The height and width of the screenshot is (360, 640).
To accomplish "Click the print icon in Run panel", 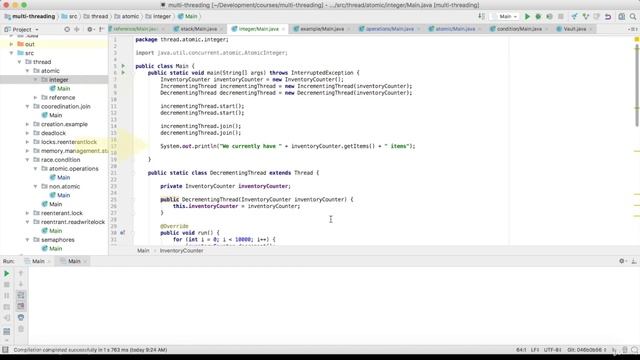I will [21, 317].
